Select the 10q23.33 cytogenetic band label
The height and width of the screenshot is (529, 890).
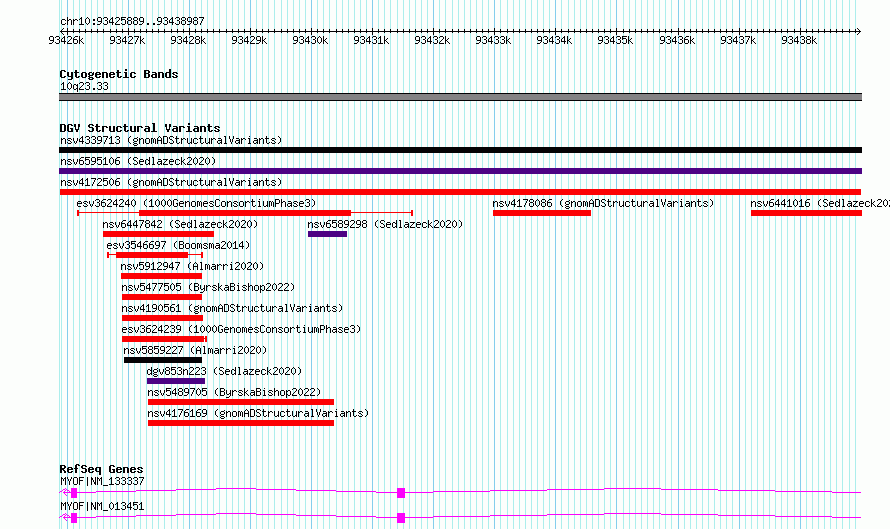click(84, 86)
